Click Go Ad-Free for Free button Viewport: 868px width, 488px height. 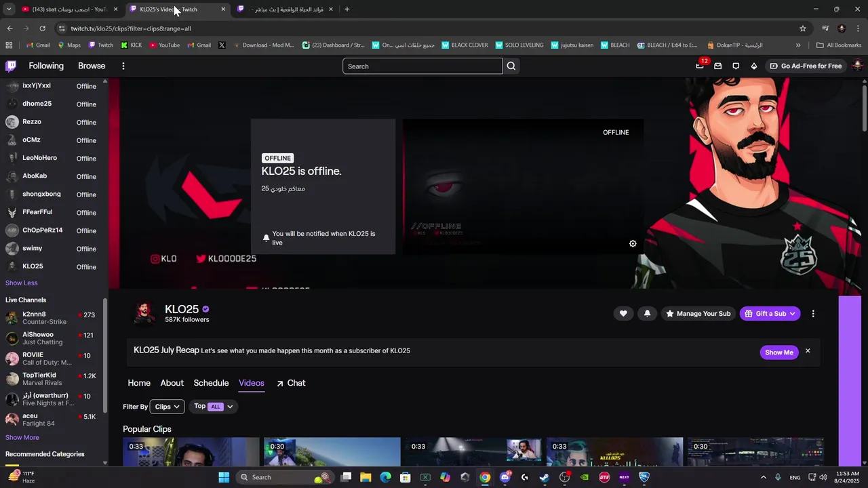(806, 66)
